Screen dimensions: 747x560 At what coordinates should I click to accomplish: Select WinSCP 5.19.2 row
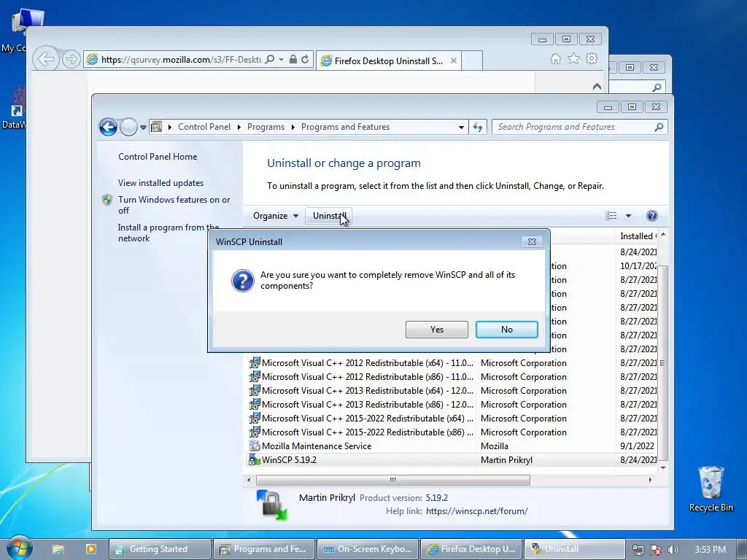(x=452, y=460)
